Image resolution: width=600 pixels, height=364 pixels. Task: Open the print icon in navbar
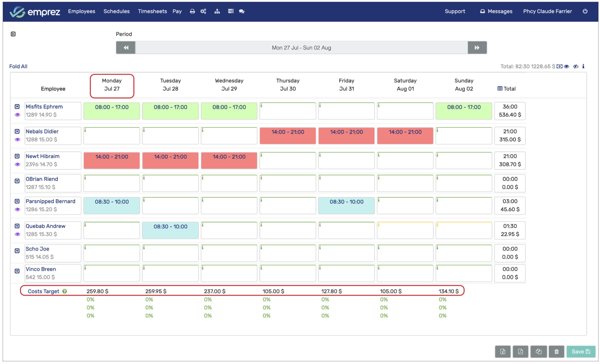tap(192, 11)
